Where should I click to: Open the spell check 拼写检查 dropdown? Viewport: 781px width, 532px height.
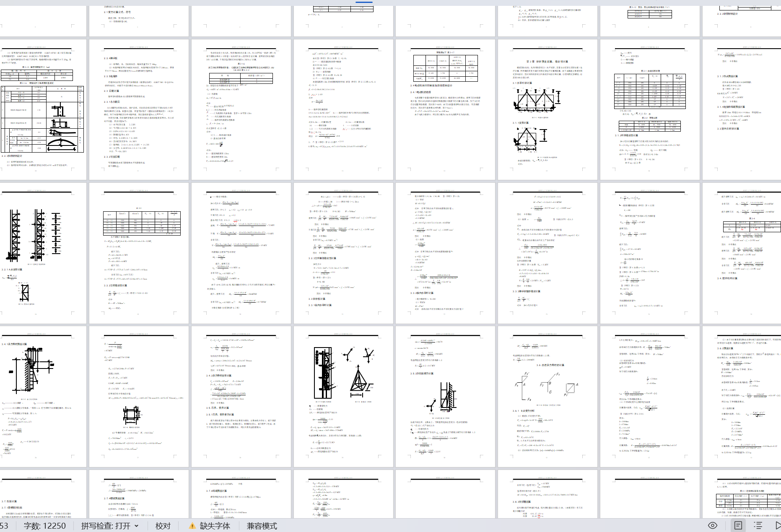tap(110, 526)
